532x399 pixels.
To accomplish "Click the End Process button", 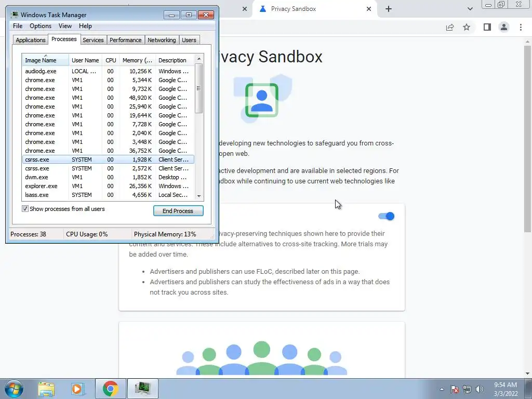I will [178, 211].
